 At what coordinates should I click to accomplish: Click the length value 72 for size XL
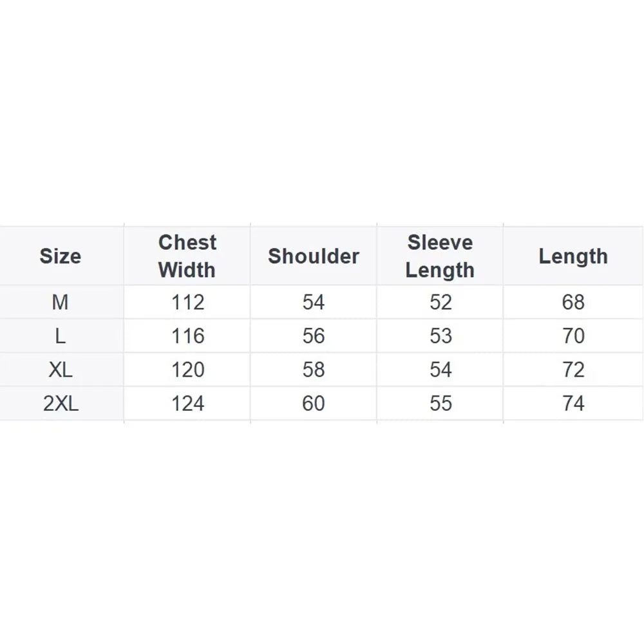[573, 370]
